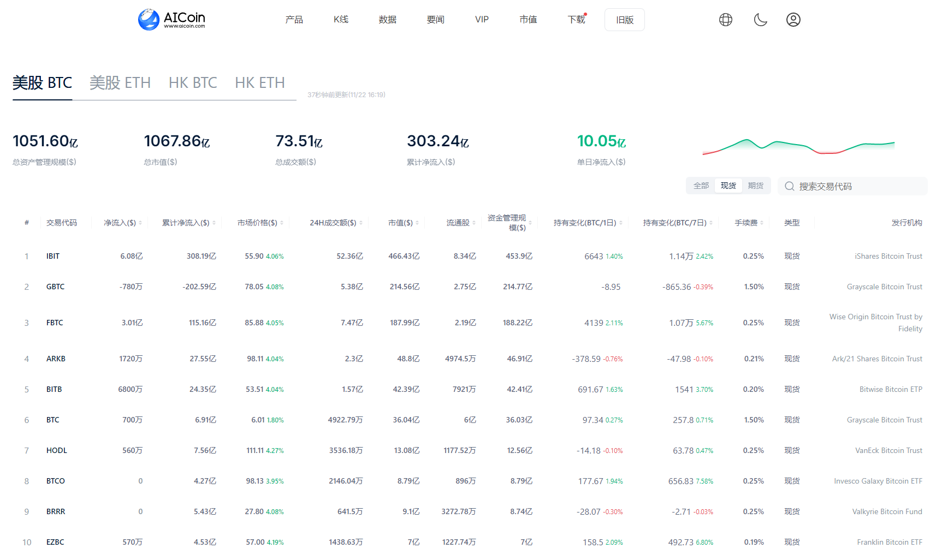942x560 pixels.
Task: Open the 产品 menu
Action: pos(294,20)
